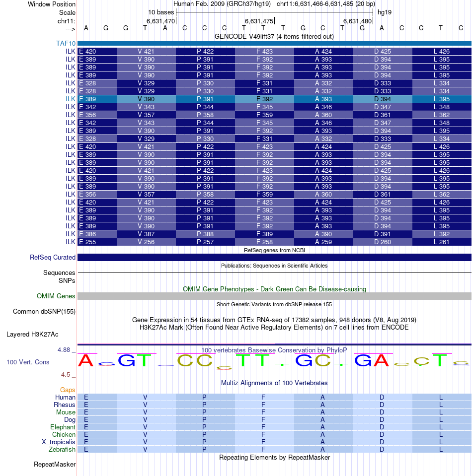Viewport: 472px width, 476px height.
Task: Click the 'F 258' codon cell
Action: click(264, 242)
